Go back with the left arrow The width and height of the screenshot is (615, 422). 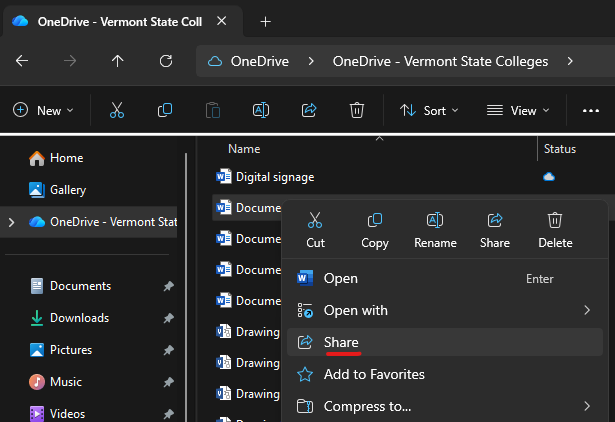pyautogui.click(x=22, y=61)
